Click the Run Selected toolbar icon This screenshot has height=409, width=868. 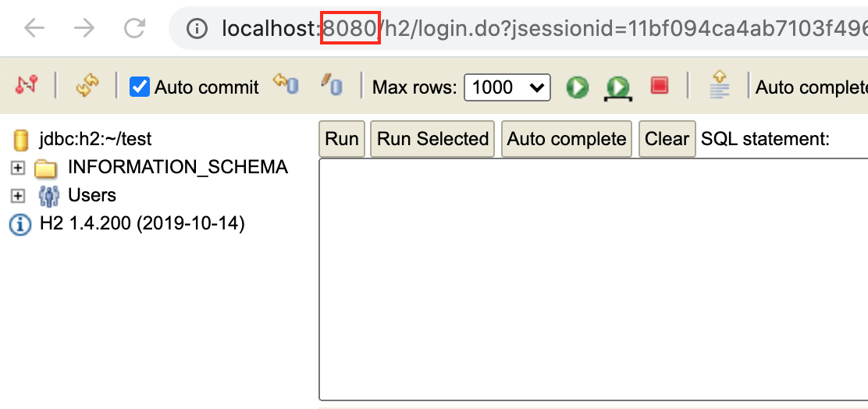coord(618,87)
